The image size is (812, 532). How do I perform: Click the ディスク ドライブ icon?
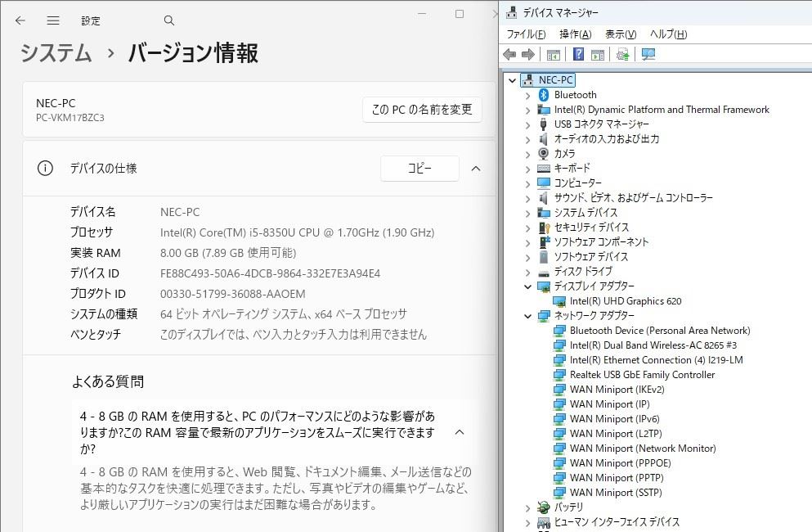pos(543,272)
